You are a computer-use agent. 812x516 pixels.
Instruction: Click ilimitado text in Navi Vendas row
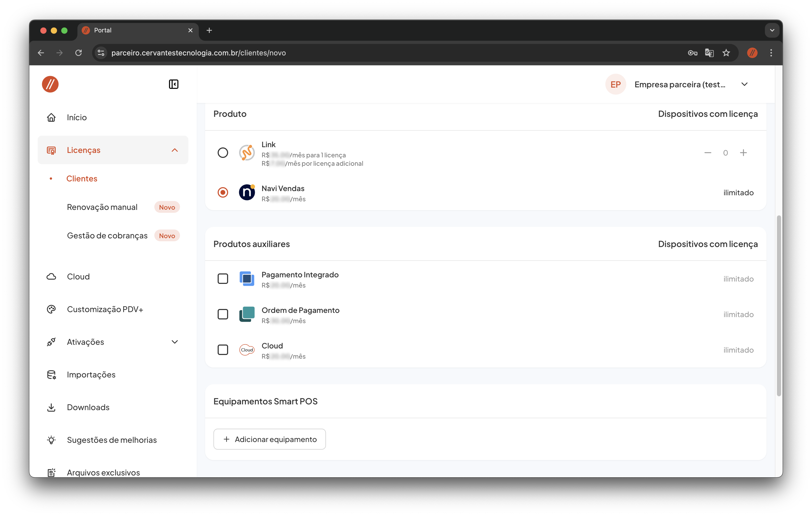click(x=738, y=192)
